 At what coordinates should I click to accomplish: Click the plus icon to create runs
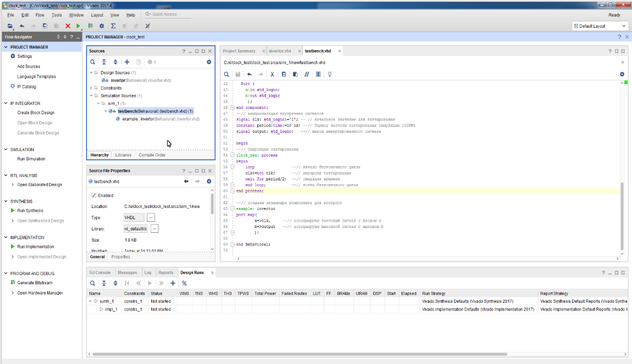[x=173, y=283]
